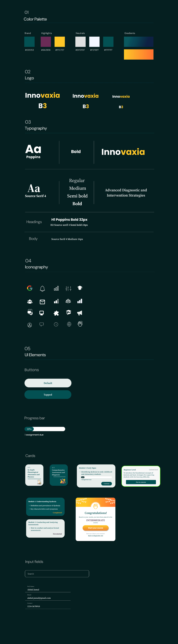Click Advanced Diagnostic and Intervention Strategies text
Image resolution: width=178 pixels, height=644 pixels.
(x=126, y=193)
